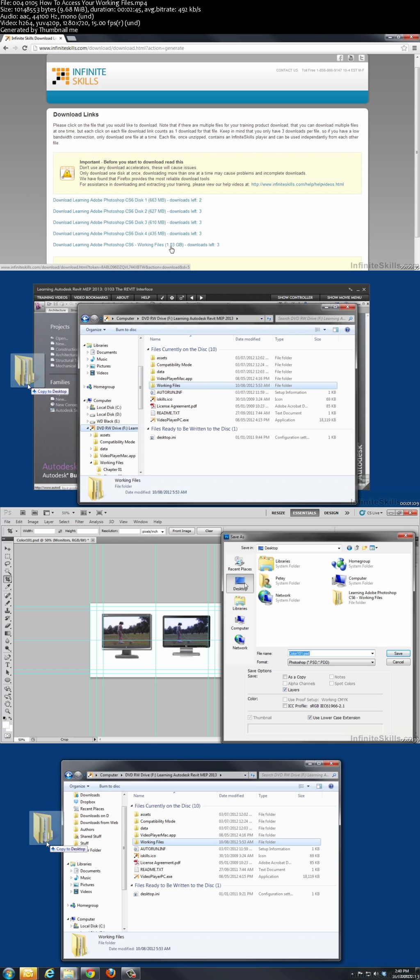
Task: Select the Spot Healing Brush tool
Action: tap(7, 595)
